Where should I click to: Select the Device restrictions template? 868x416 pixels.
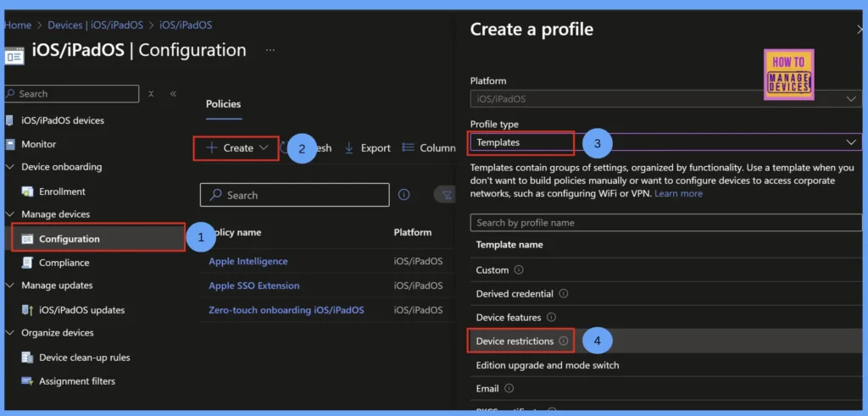click(666, 341)
